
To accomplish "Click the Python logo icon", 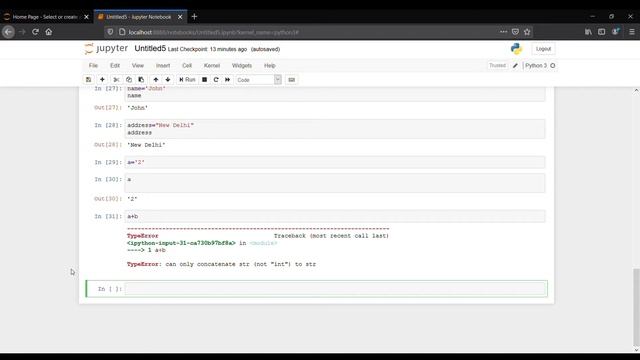I will point(516,49).
